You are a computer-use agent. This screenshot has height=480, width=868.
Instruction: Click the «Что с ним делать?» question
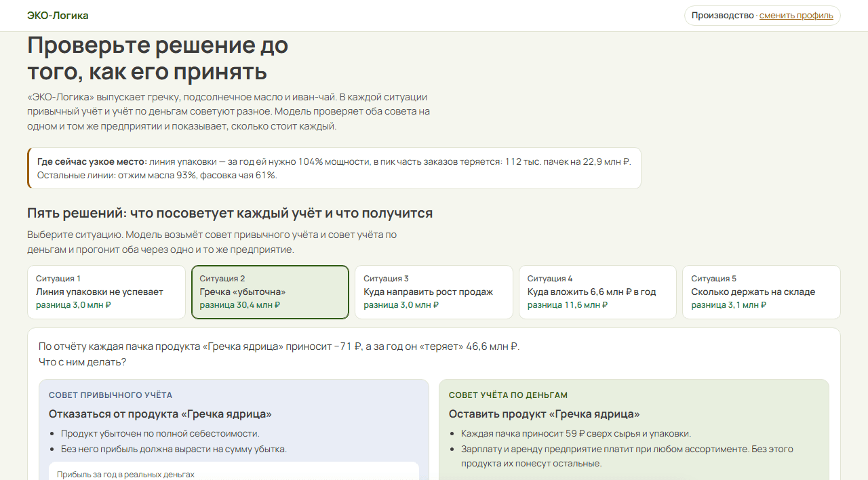(83, 362)
